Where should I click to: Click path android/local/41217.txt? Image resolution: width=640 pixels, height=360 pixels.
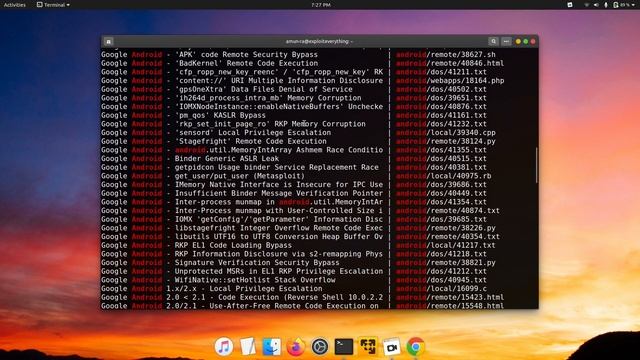(x=445, y=245)
